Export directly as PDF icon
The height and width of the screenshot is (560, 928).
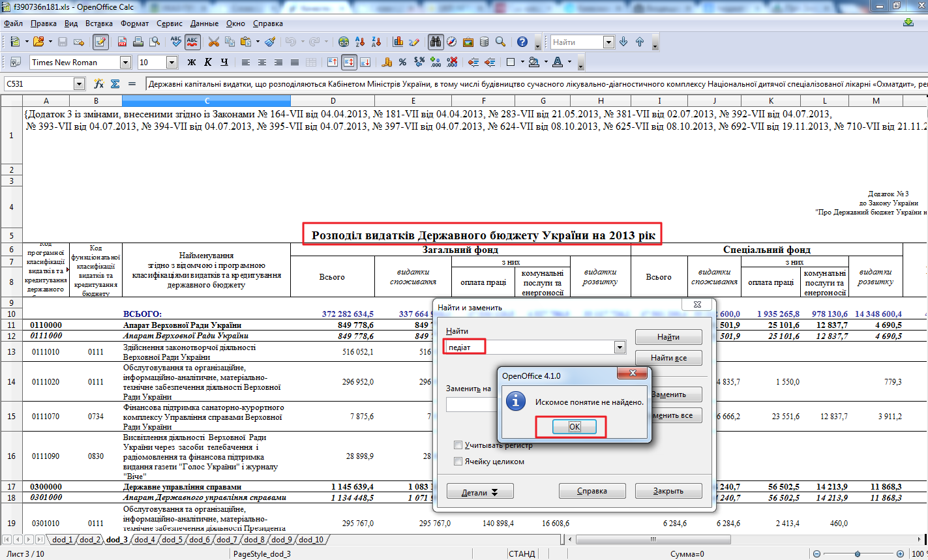point(122,42)
